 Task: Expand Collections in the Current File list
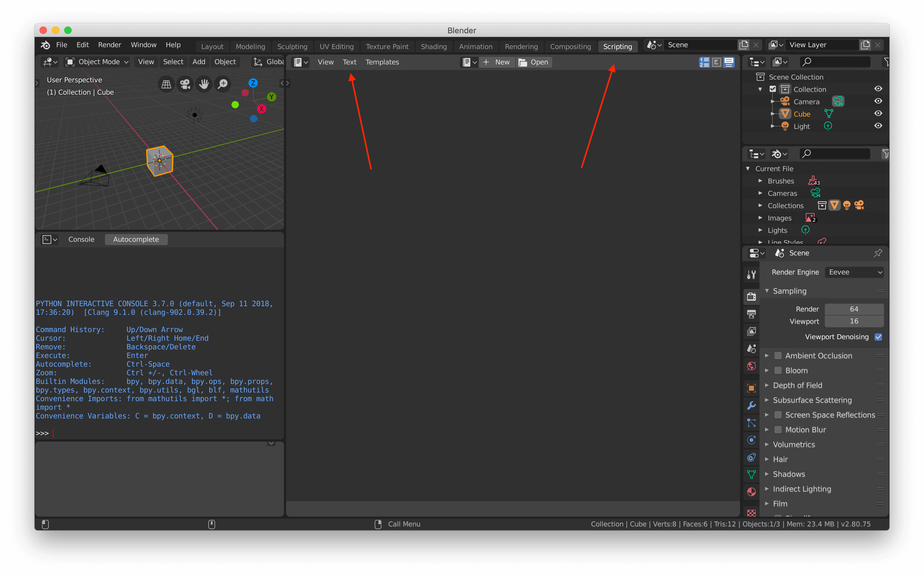click(x=760, y=205)
